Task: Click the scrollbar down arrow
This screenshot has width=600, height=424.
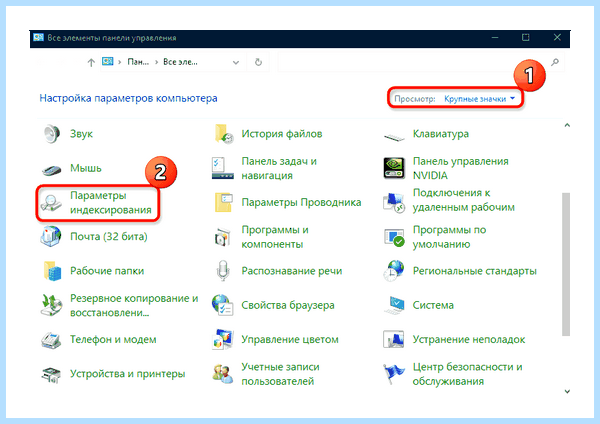Action: coord(567,391)
